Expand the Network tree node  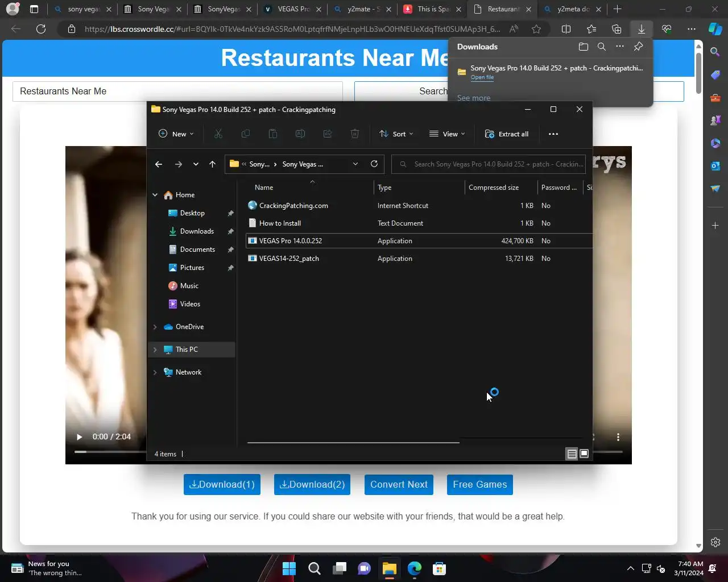(155, 372)
